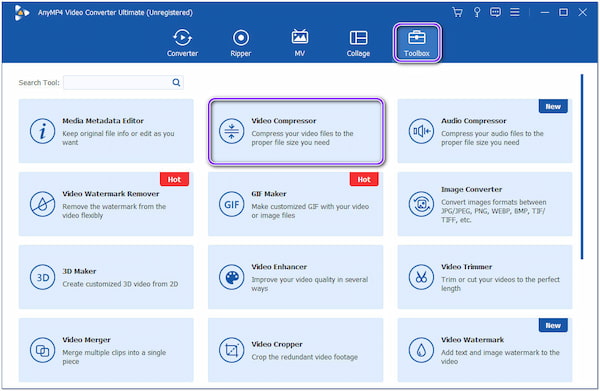
Task: Click "Keep original file info" description
Action: 118,138
